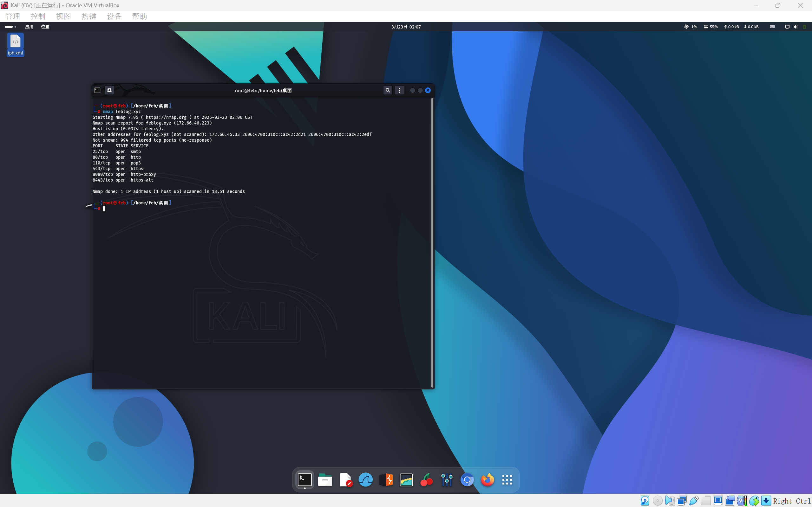This screenshot has width=812, height=507.
Task: Show all applications grid
Action: (507, 480)
